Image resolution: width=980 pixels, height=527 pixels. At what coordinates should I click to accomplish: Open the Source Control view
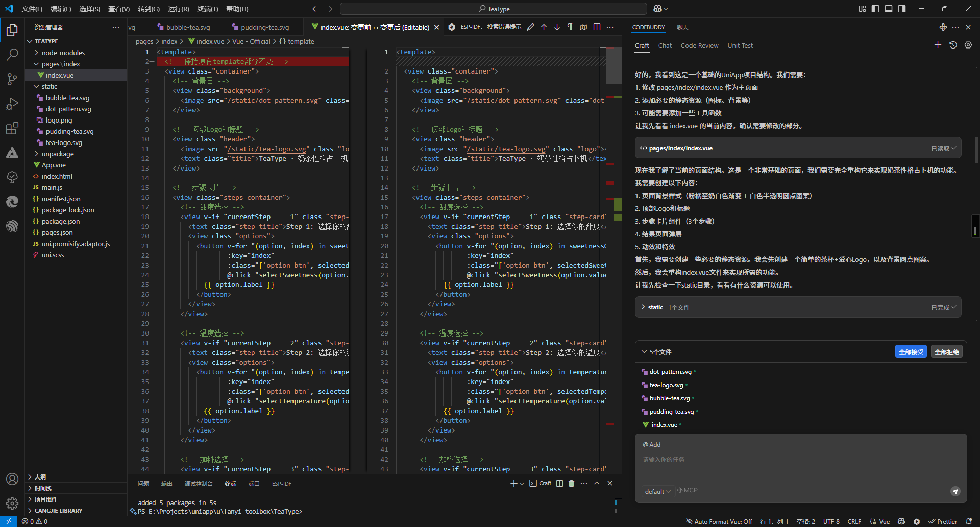[12, 79]
